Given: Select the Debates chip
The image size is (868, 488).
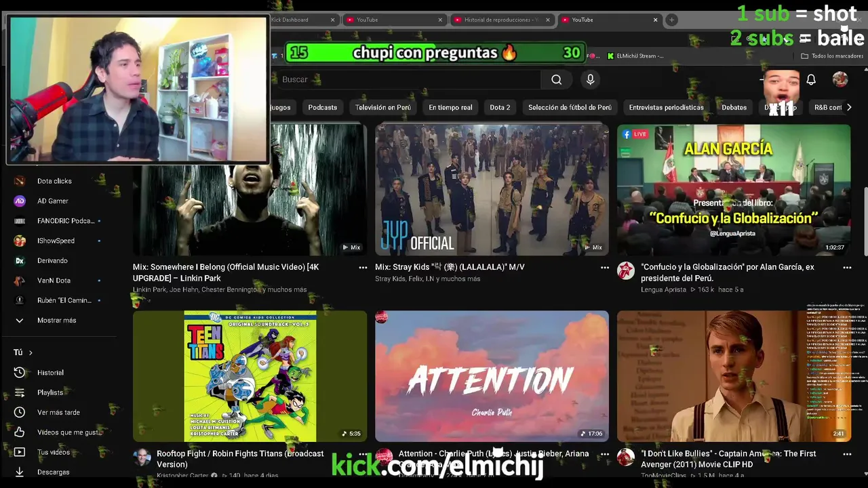Looking at the screenshot, I should (734, 107).
